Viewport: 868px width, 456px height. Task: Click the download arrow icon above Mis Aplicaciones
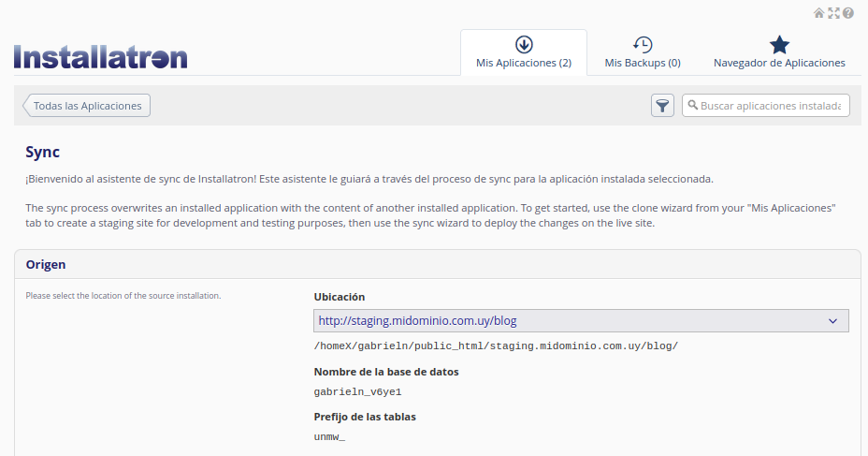pyautogui.click(x=524, y=45)
